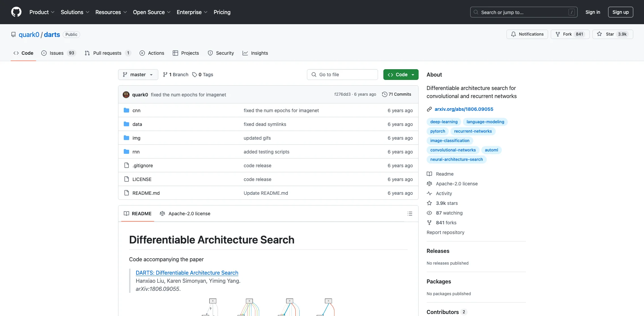The height and width of the screenshot is (316, 644).
Task: Focus the Go to file search field
Action: click(342, 75)
